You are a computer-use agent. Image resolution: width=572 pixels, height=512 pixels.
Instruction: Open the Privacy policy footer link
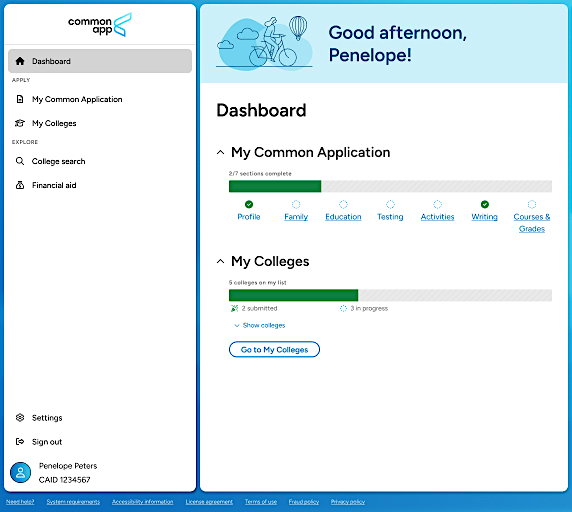[348, 502]
